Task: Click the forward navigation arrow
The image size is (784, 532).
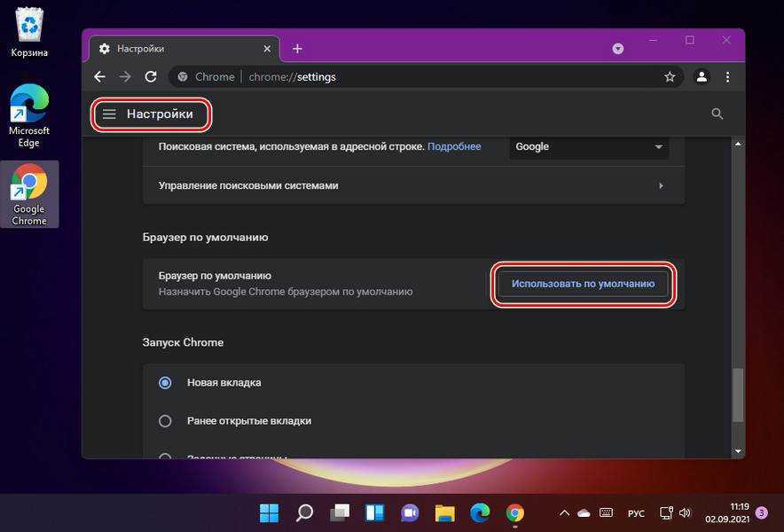Action: (x=125, y=77)
